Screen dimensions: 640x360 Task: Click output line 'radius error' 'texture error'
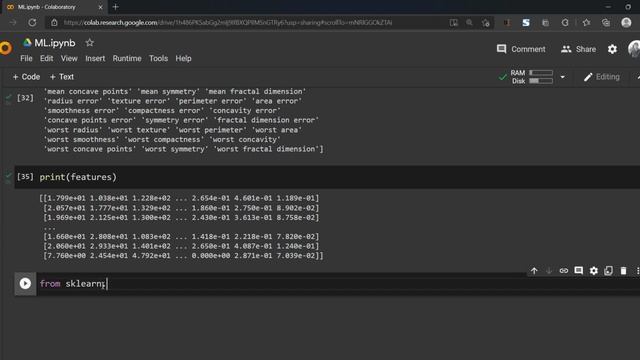(x=173, y=101)
